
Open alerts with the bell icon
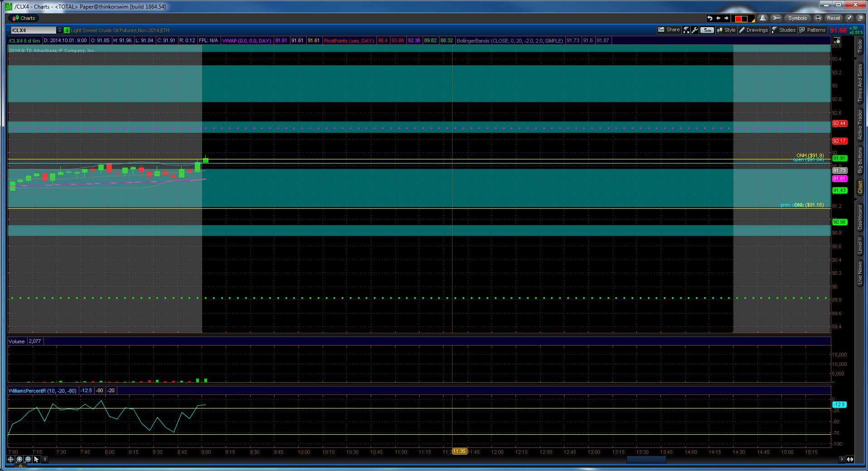(x=763, y=18)
